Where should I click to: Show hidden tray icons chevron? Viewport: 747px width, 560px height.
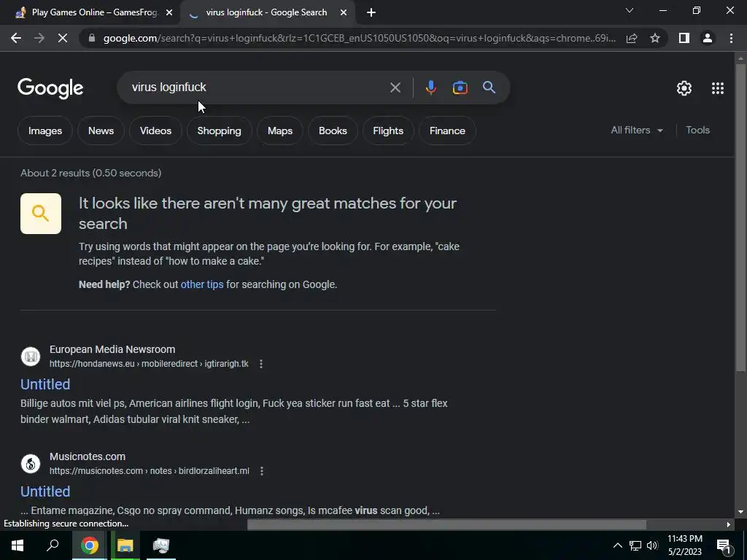617,545
